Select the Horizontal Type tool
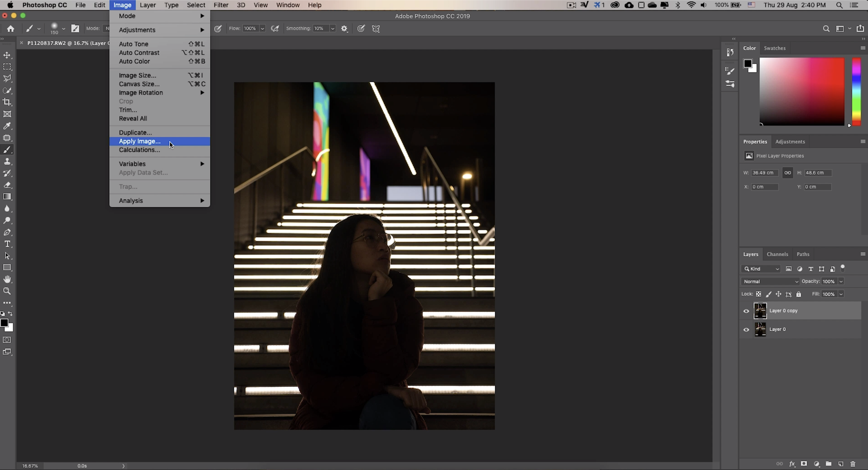This screenshot has width=868, height=470. tap(7, 244)
